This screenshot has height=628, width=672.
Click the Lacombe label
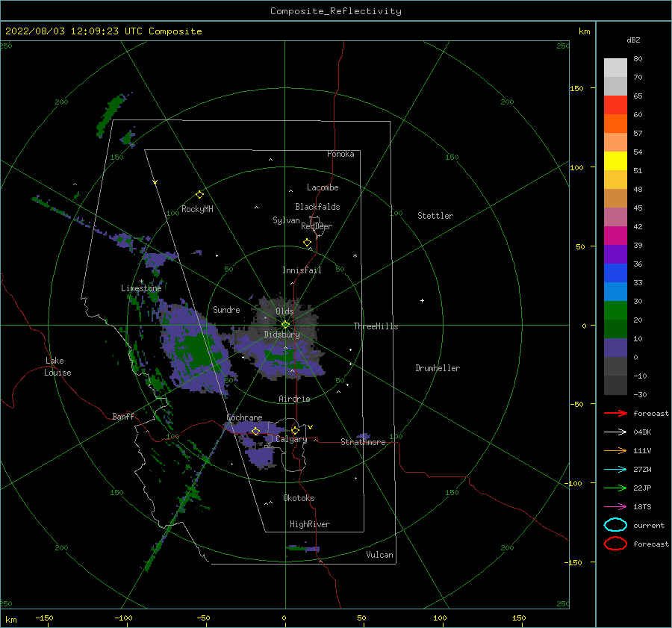click(x=323, y=187)
